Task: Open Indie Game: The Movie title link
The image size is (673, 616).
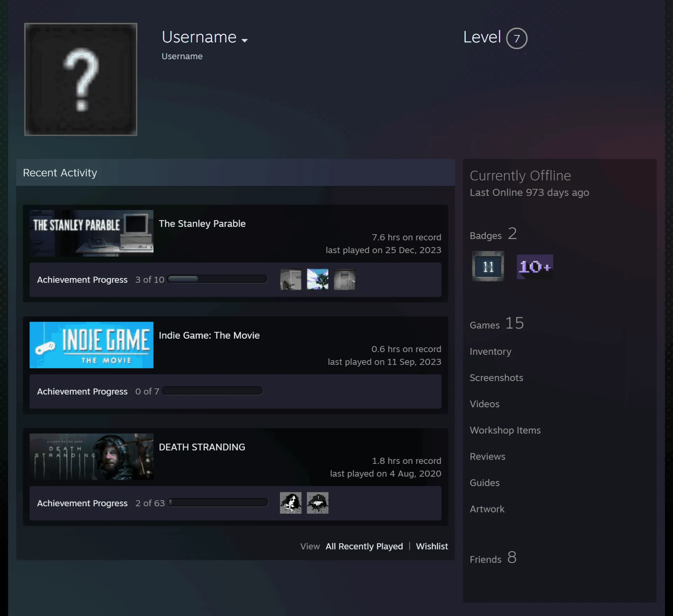Action: coord(209,336)
